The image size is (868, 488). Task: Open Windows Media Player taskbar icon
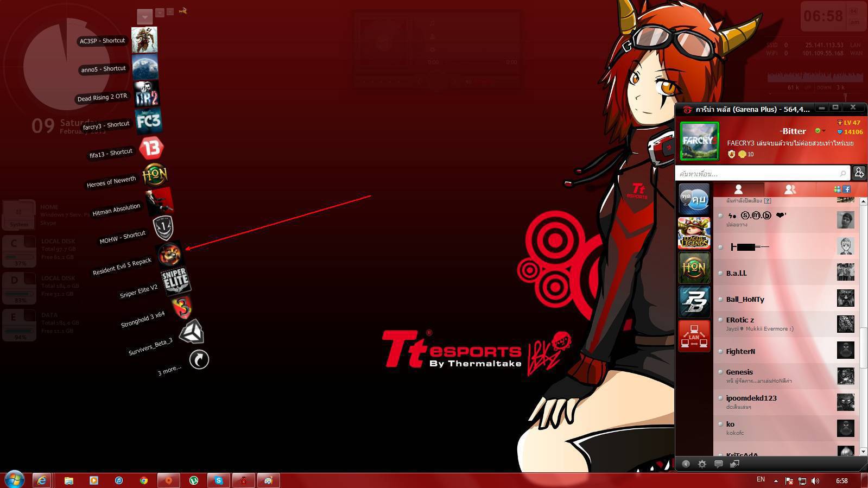coord(93,480)
